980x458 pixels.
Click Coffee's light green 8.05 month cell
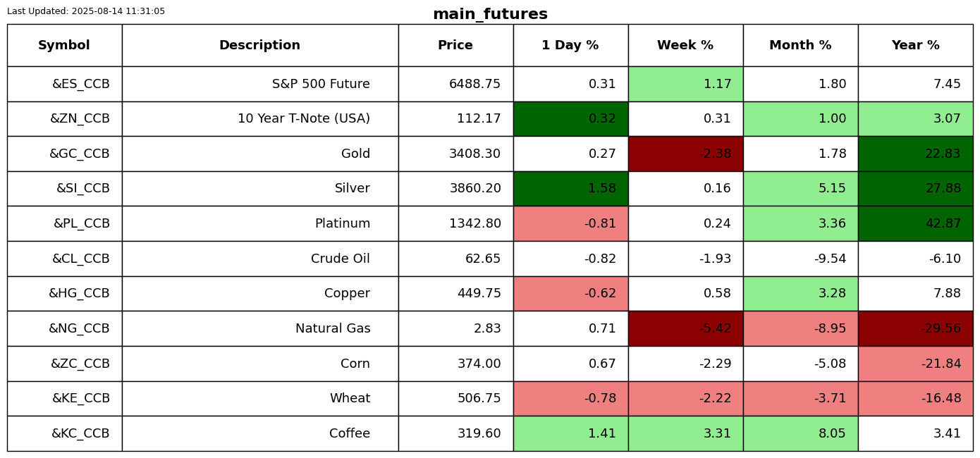click(800, 433)
